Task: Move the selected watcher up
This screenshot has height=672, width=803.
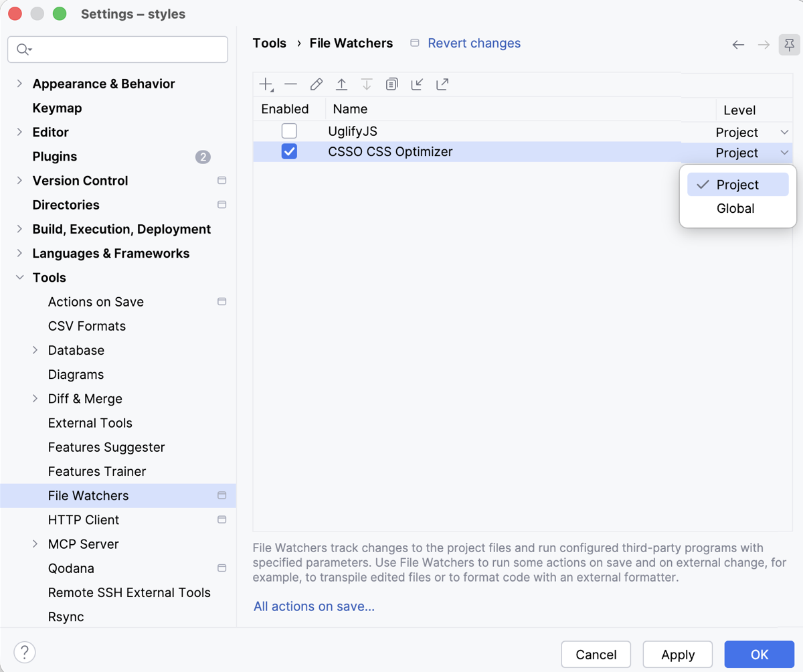Action: tap(341, 84)
